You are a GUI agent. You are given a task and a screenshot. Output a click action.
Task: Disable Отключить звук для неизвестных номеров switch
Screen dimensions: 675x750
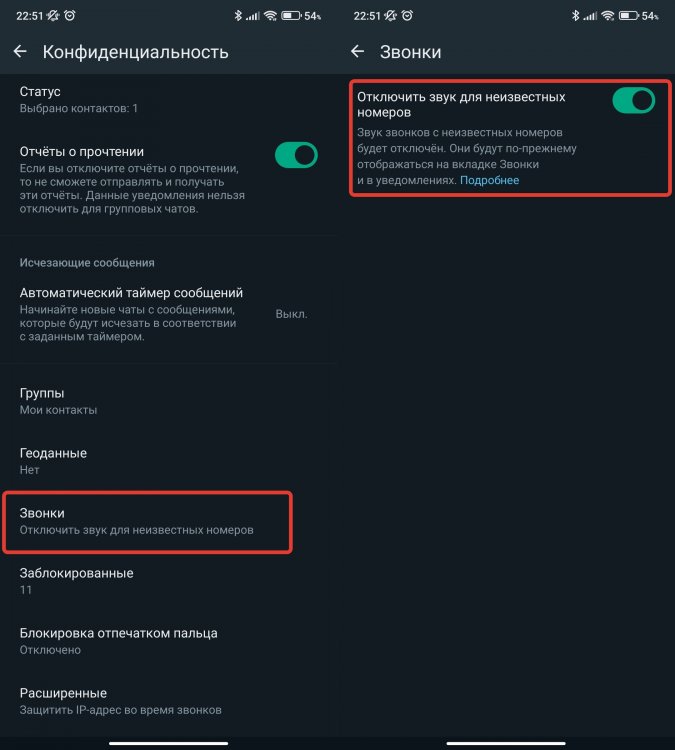click(x=633, y=100)
